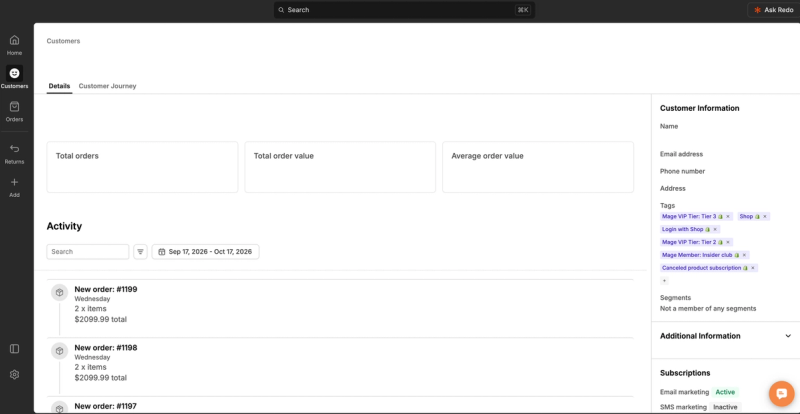The width and height of the screenshot is (800, 414).
Task: Click the Search bar at top
Action: [404, 10]
